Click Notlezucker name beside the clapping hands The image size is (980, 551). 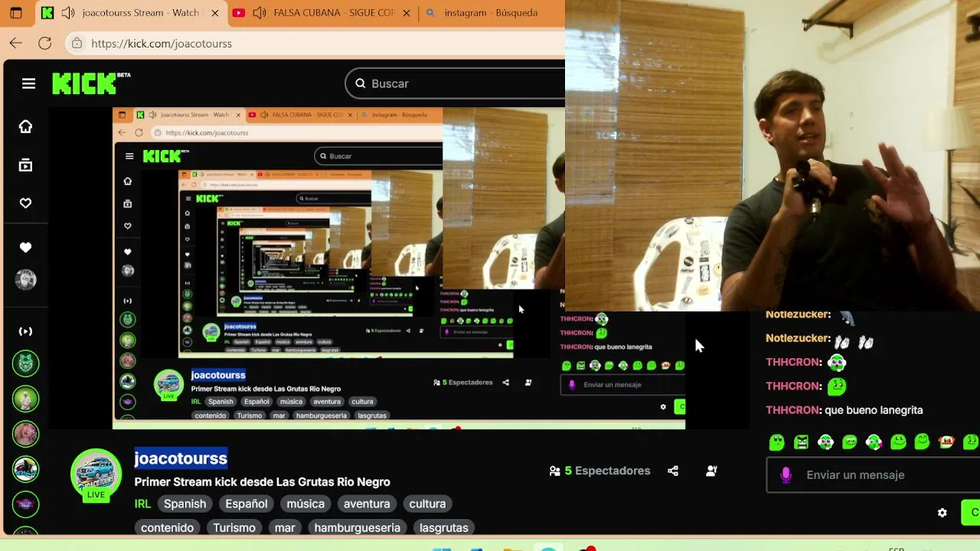(x=798, y=338)
